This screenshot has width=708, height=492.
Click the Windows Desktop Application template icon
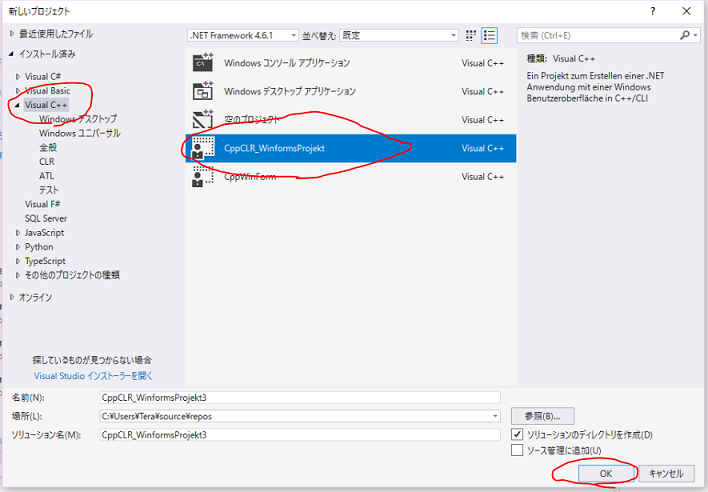203,92
